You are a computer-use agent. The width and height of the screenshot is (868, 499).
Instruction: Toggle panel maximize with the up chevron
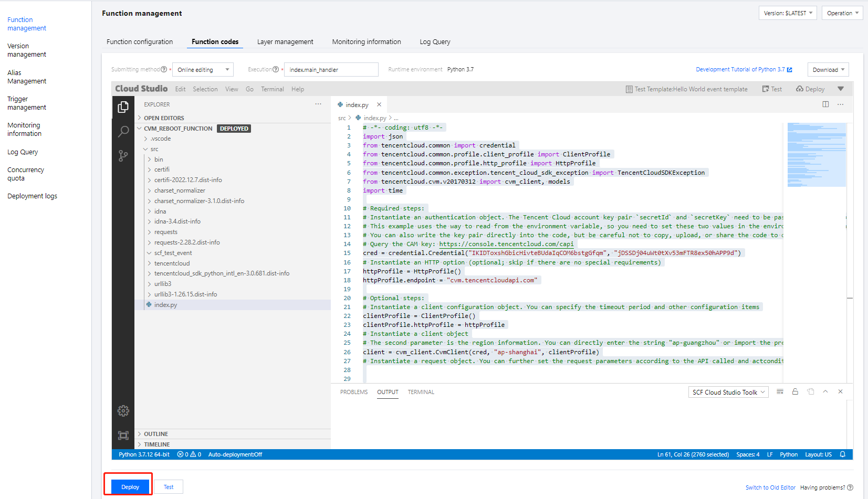[825, 392]
